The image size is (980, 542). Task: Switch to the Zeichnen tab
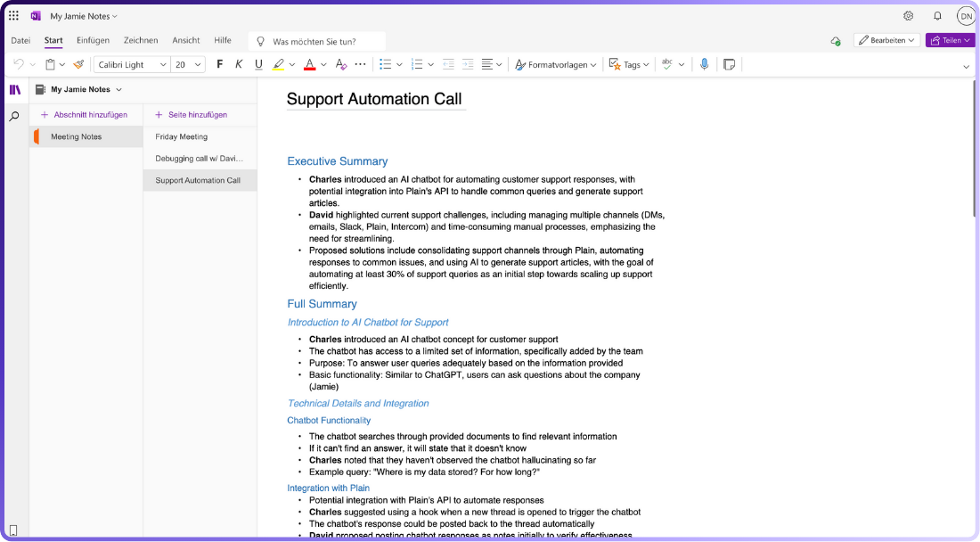tap(141, 40)
